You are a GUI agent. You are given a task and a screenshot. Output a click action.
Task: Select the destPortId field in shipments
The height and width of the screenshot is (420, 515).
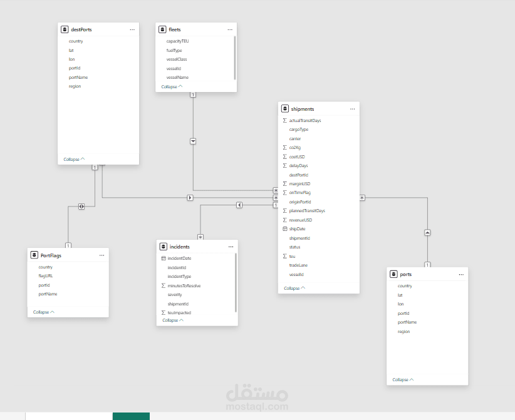coord(299,175)
